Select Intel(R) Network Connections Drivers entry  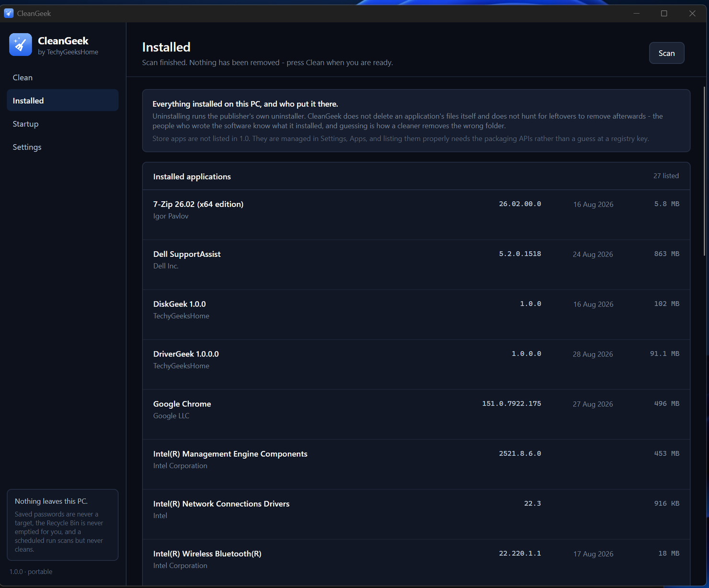point(416,514)
